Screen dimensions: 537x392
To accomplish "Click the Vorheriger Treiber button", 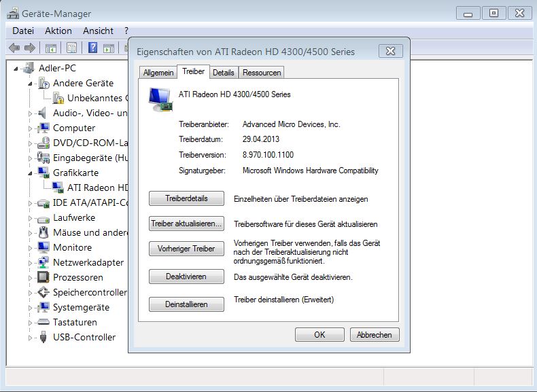I will click(186, 249).
